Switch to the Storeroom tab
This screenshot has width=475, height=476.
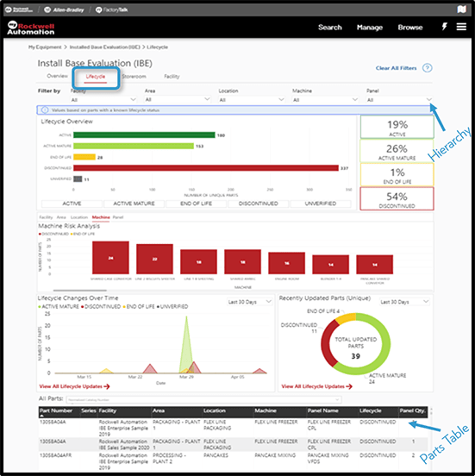(x=134, y=77)
